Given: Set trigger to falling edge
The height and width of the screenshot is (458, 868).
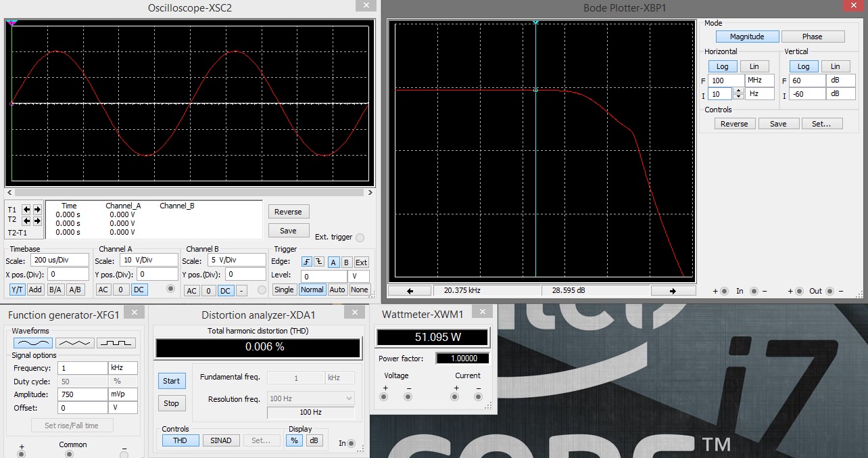Looking at the screenshot, I should (319, 262).
